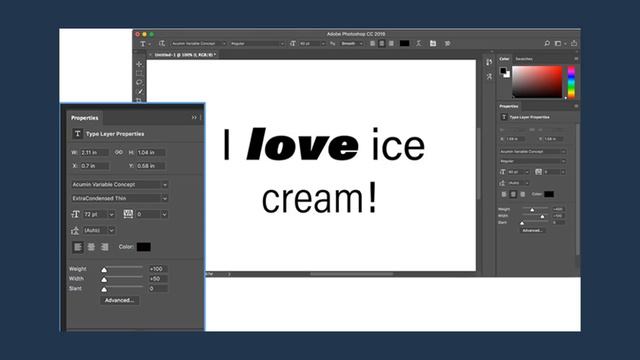Open the Color swatch in large Properties panel

point(144,247)
